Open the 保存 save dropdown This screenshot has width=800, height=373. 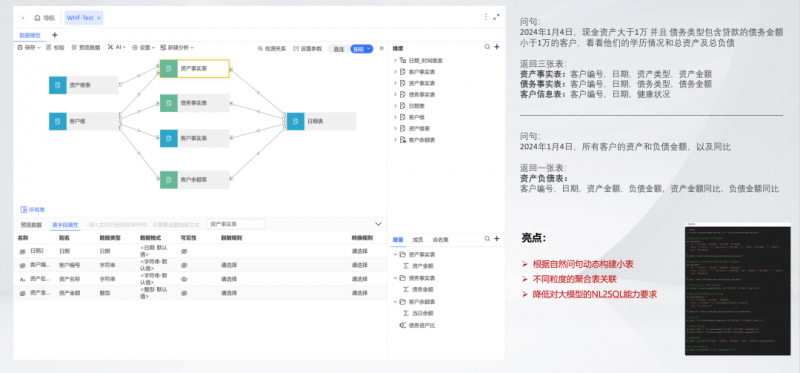[x=29, y=47]
